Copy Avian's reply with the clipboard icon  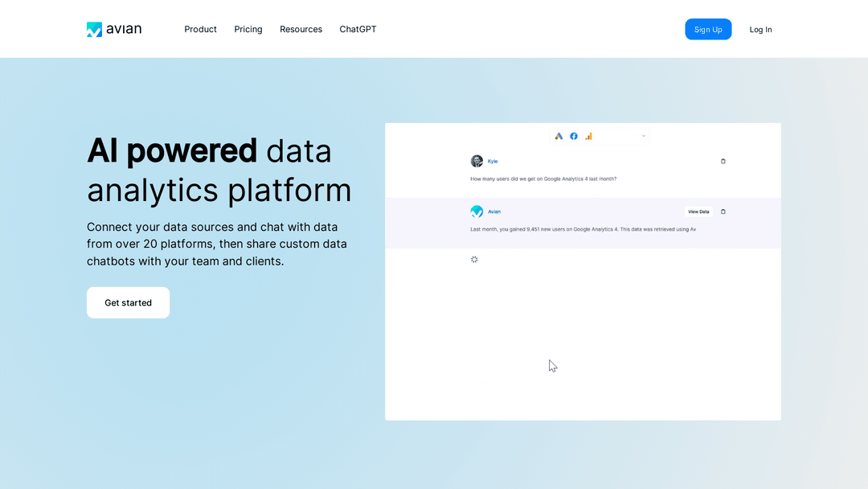click(x=723, y=212)
